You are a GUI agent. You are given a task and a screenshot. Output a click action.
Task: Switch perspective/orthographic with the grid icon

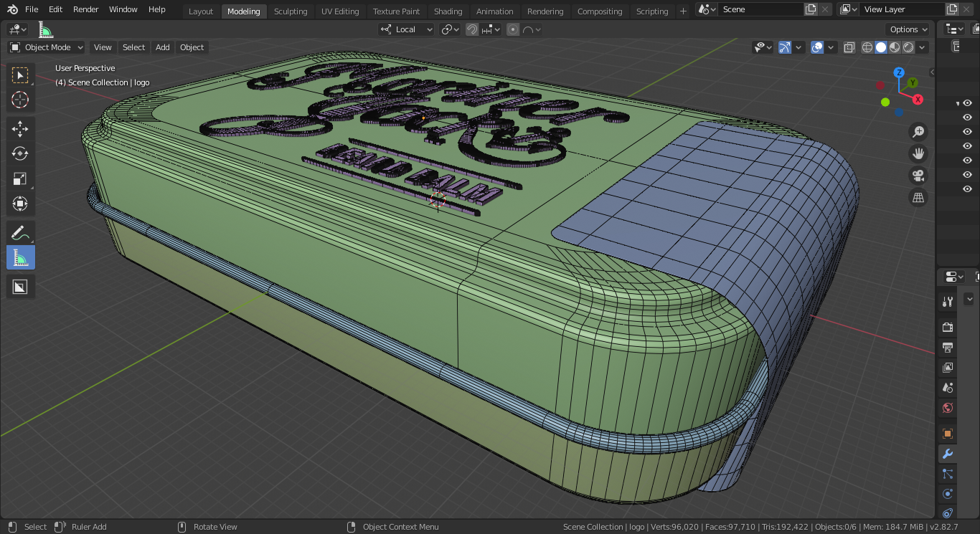[918, 198]
